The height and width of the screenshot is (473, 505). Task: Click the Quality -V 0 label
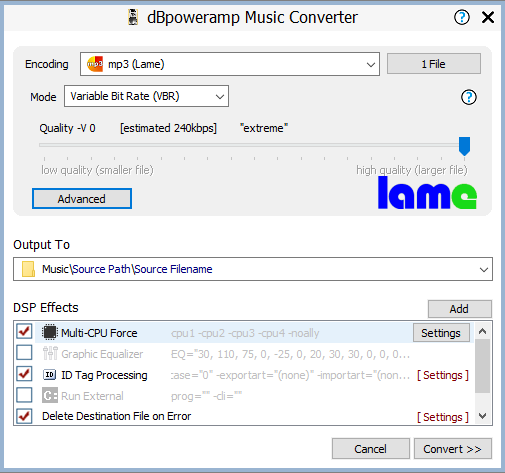67,128
